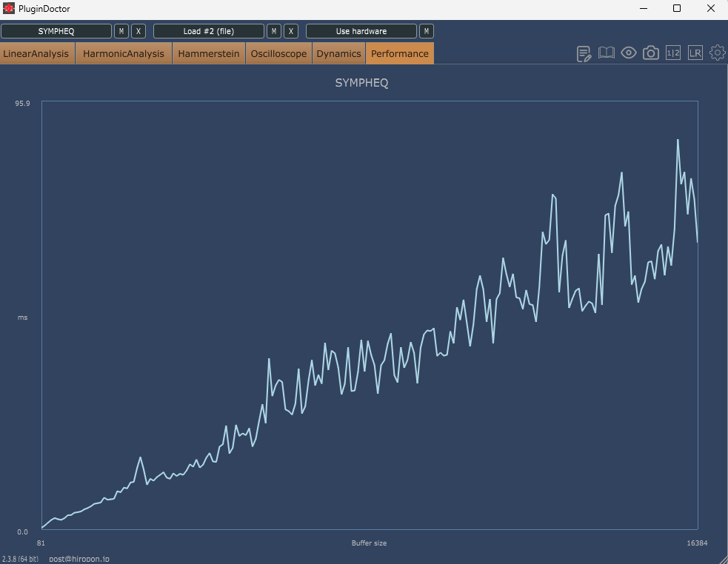The height and width of the screenshot is (564, 728).
Task: Toggle M button next to Load #2
Action: point(274,31)
